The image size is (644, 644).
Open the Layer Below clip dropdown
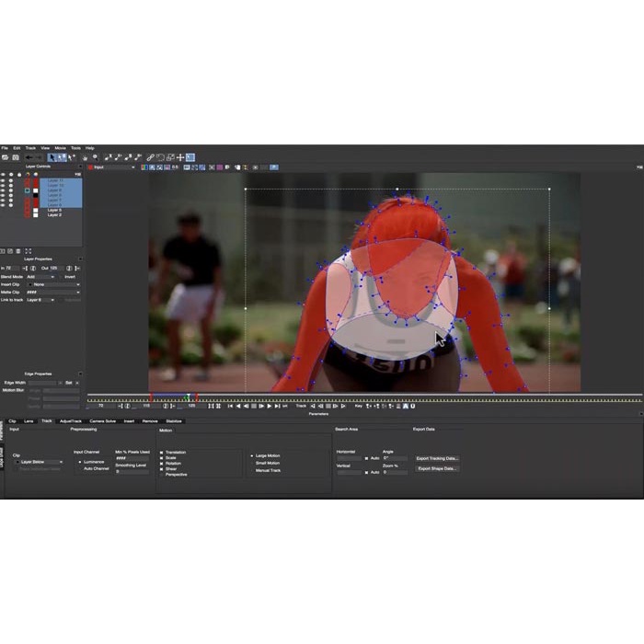tap(42, 462)
